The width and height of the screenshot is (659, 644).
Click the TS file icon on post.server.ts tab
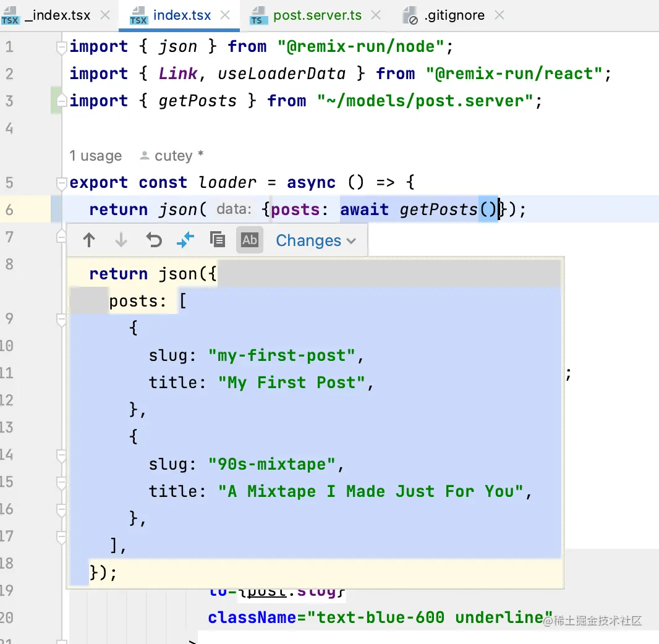click(258, 16)
